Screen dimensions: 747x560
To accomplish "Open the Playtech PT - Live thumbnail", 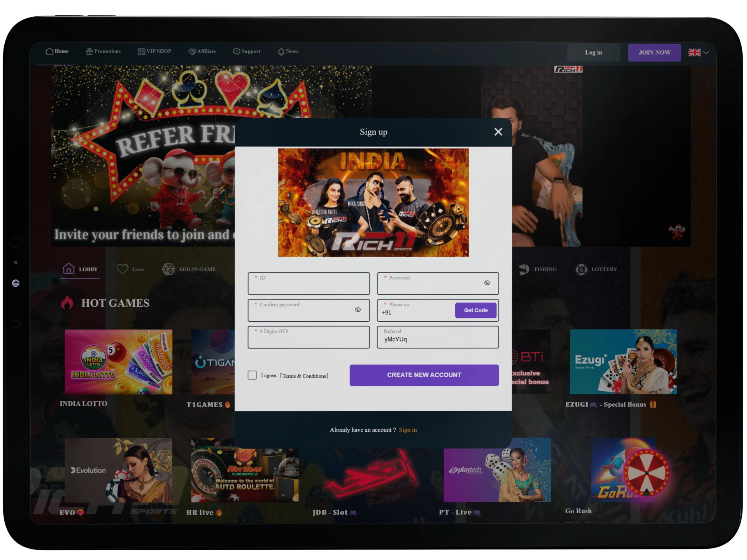I will point(497,470).
